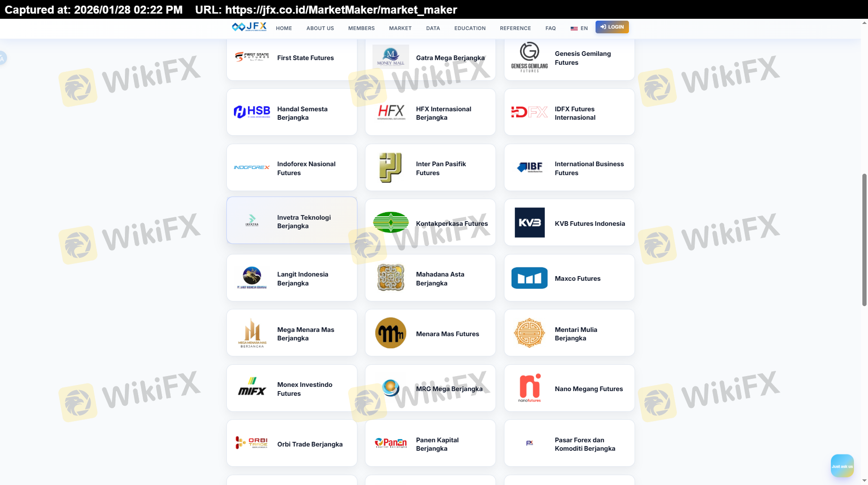
Task: Click the Mentari Mulia Berjangka orange emblem
Action: pyautogui.click(x=529, y=333)
